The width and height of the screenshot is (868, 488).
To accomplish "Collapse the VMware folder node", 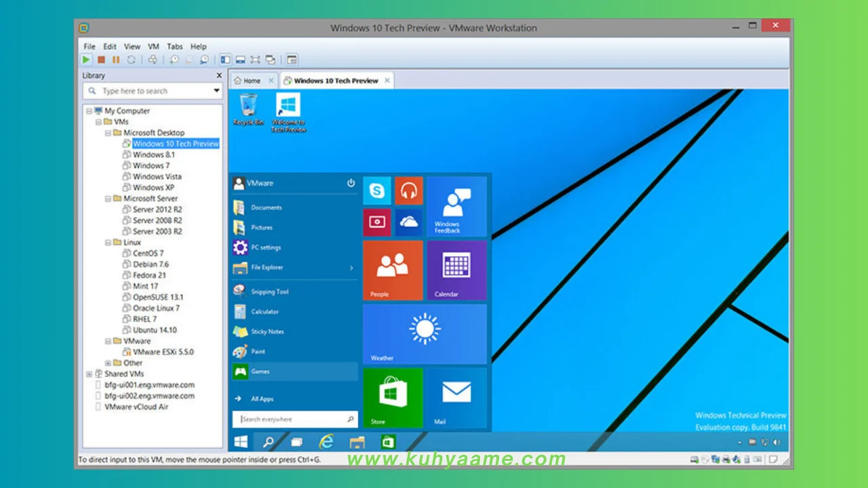I will (x=108, y=341).
